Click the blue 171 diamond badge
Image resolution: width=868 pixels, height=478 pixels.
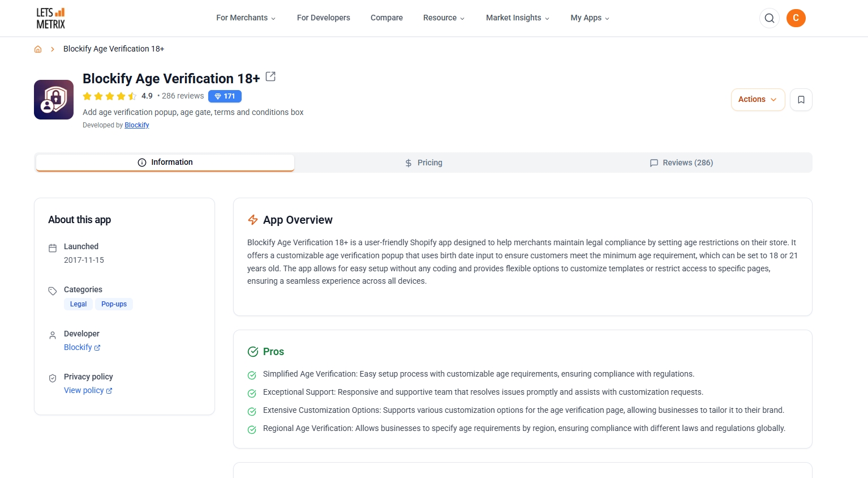tap(225, 96)
